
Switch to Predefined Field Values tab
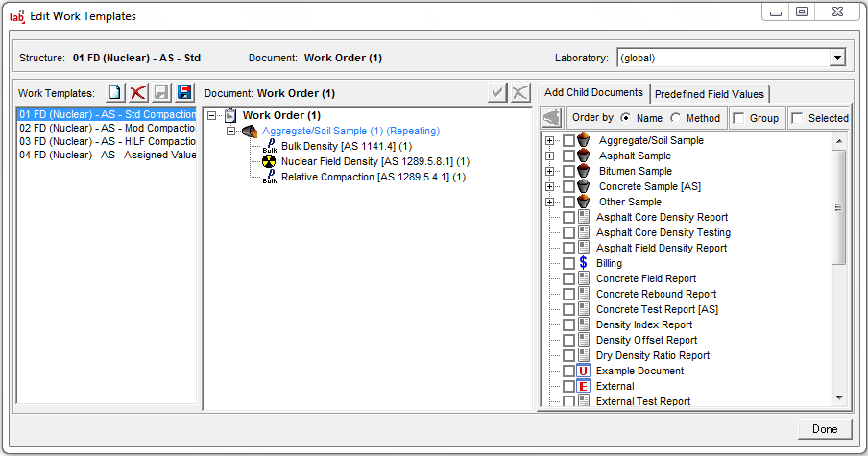point(709,94)
